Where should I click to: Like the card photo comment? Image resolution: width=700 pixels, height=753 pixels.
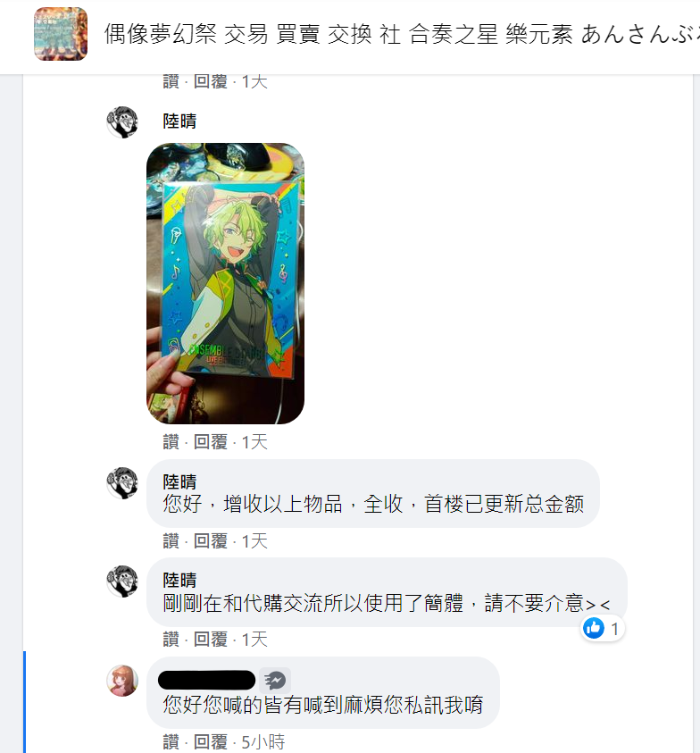(171, 442)
